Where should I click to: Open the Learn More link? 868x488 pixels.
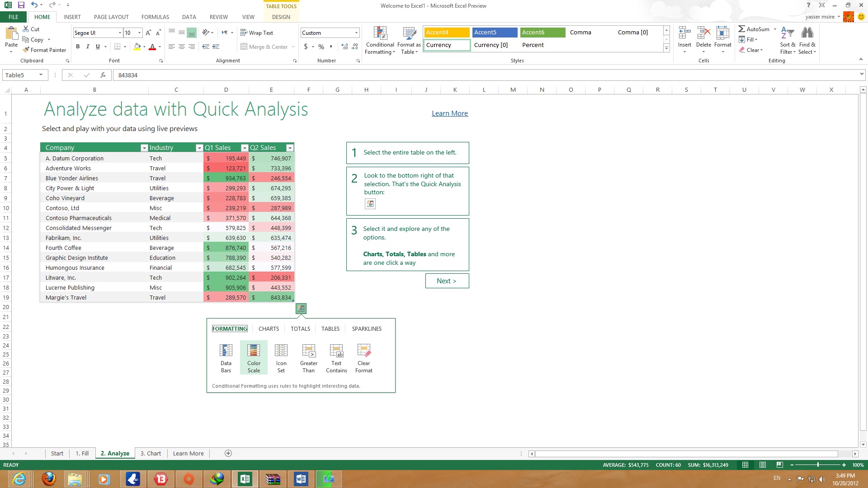click(x=450, y=113)
